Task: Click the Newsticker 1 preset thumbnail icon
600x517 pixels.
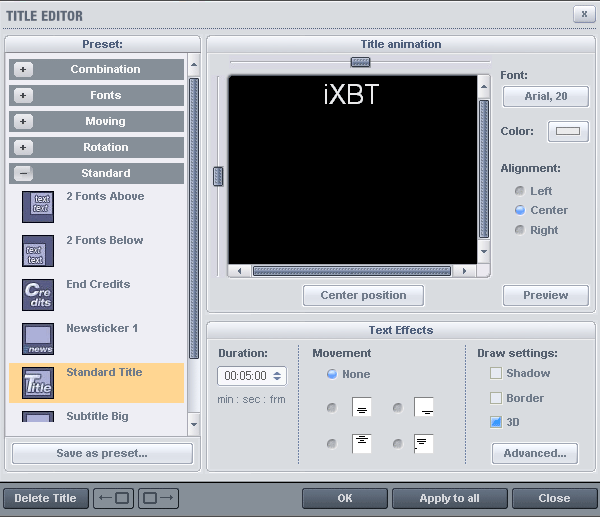Action: (x=38, y=339)
